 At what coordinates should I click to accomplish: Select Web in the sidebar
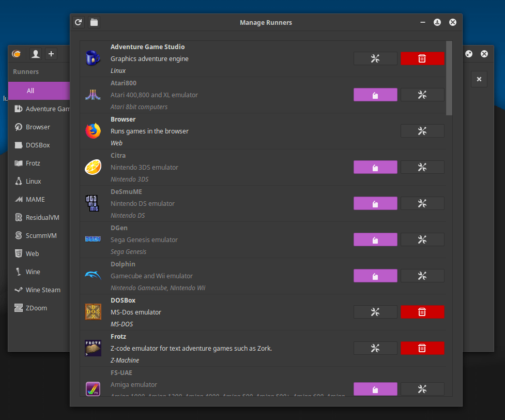[39, 253]
